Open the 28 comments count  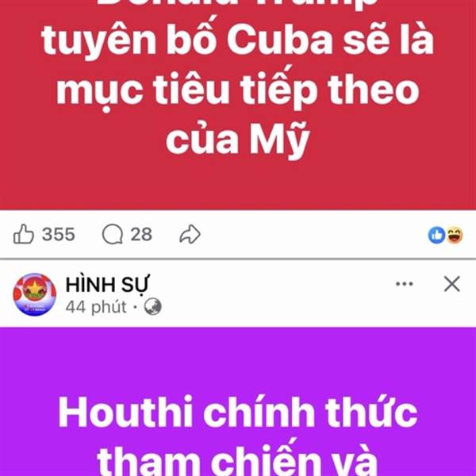pyautogui.click(x=141, y=234)
